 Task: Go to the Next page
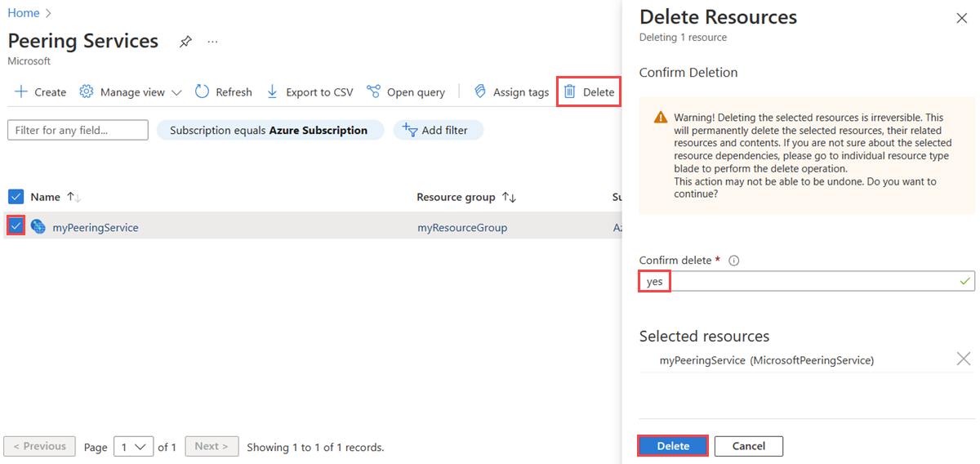212,446
